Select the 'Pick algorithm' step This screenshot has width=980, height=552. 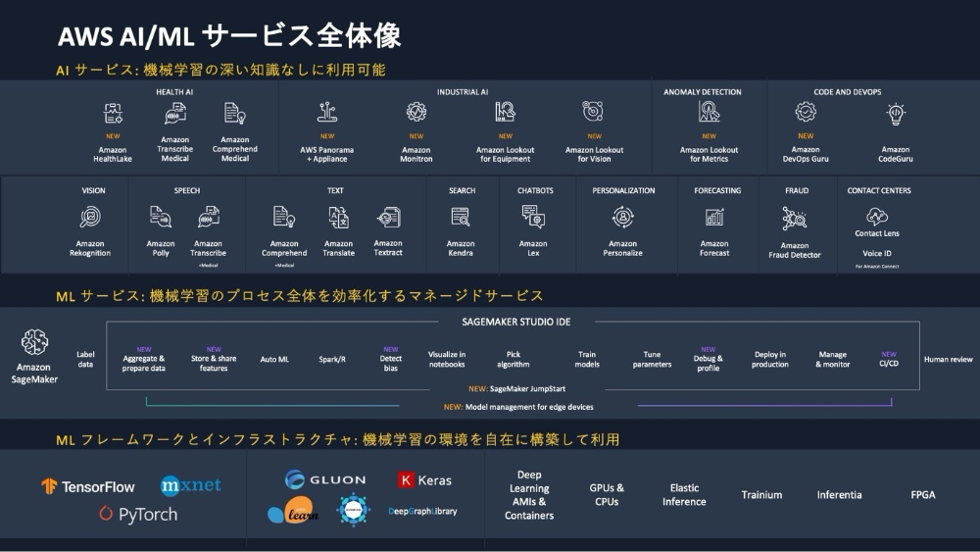tap(514, 360)
